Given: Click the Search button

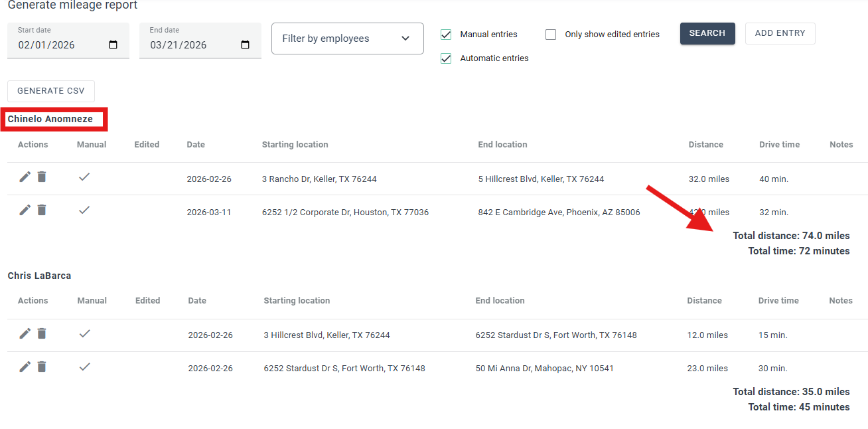Looking at the screenshot, I should tap(707, 33).
